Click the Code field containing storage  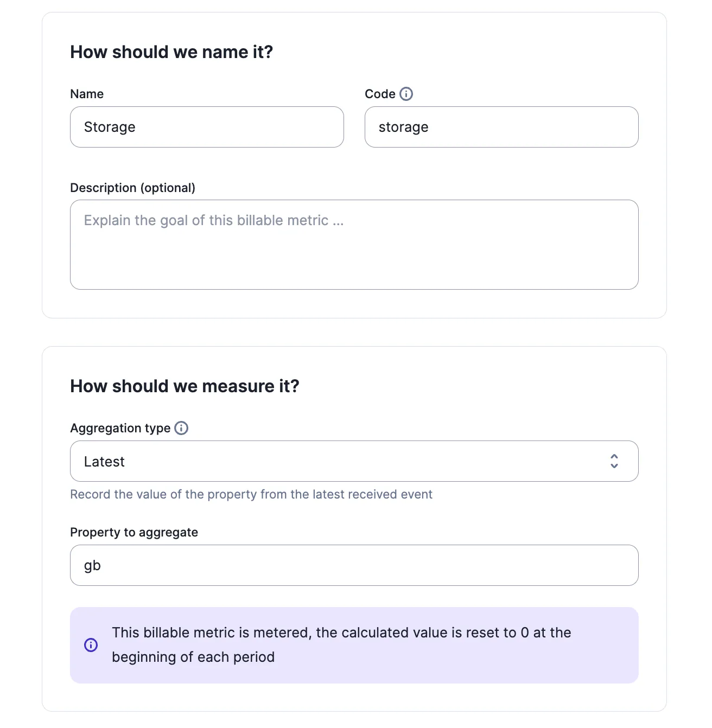pyautogui.click(x=501, y=127)
